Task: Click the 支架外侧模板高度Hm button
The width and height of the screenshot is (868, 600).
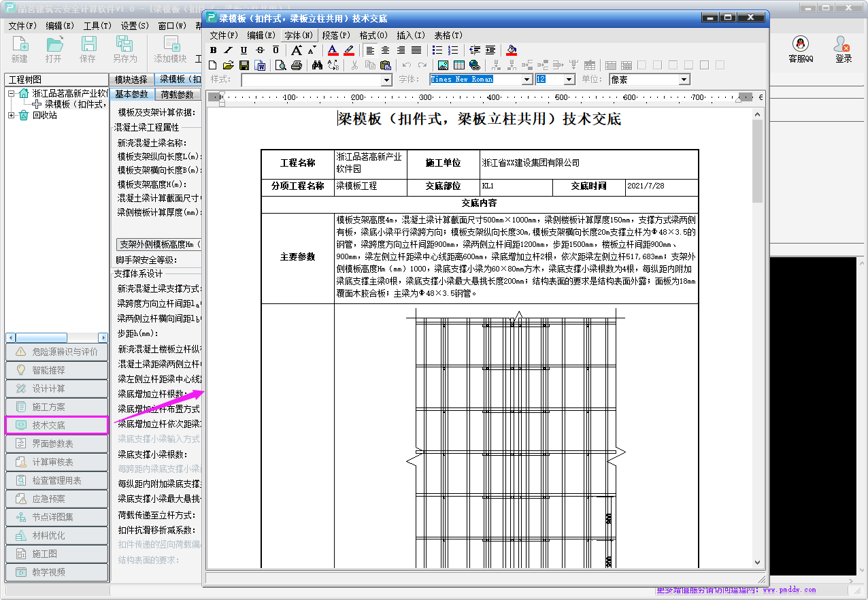Action: pyautogui.click(x=159, y=244)
